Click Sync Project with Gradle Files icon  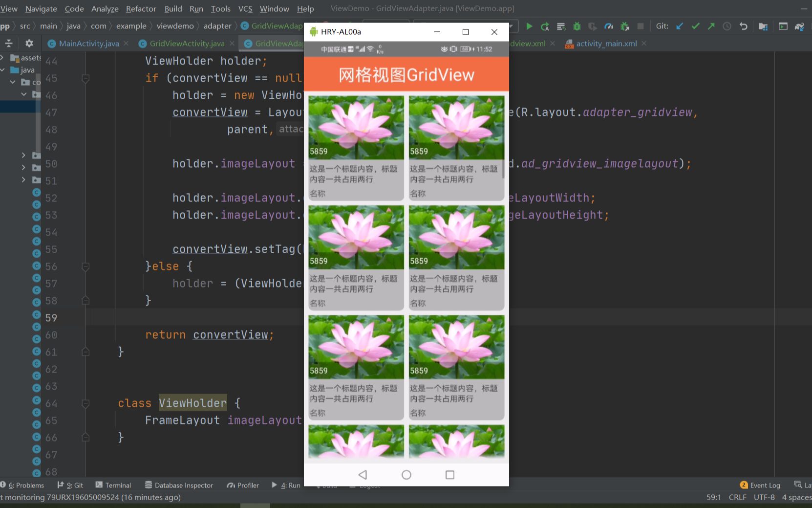799,26
